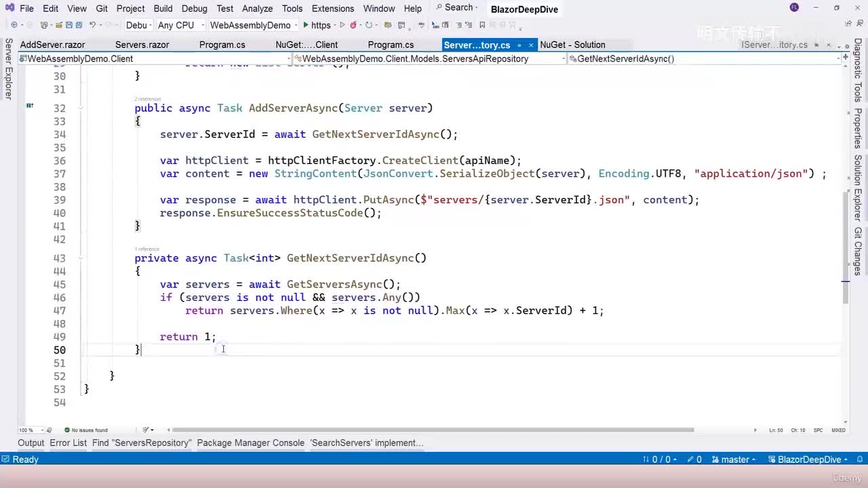
Task: Click the Ln: 50 line indicator
Action: pos(776,430)
